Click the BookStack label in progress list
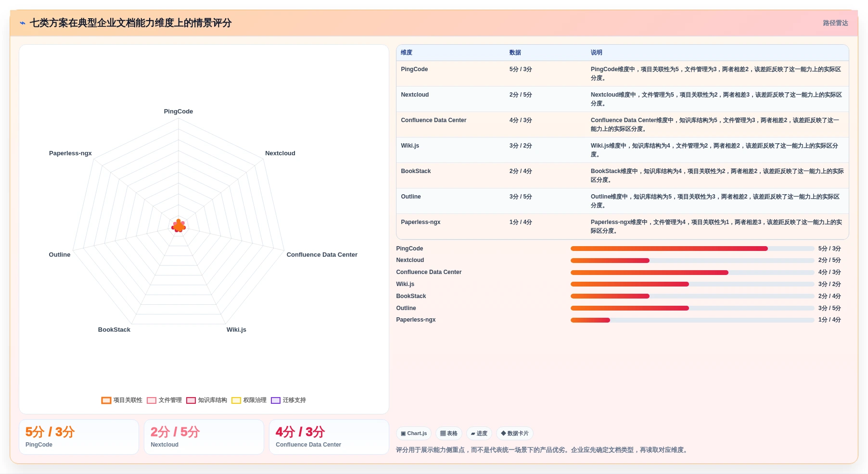The width and height of the screenshot is (868, 474). [411, 296]
